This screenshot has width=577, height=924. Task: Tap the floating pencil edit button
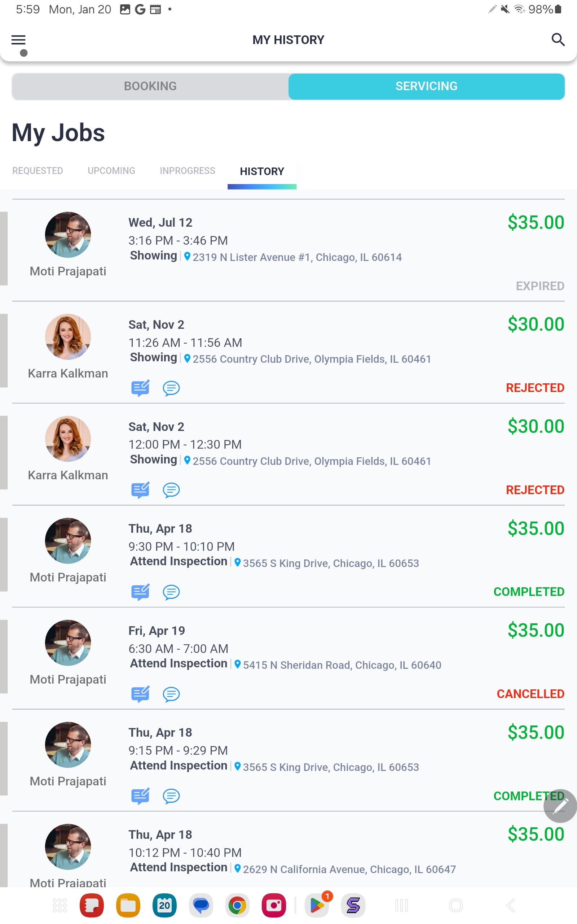(x=560, y=806)
